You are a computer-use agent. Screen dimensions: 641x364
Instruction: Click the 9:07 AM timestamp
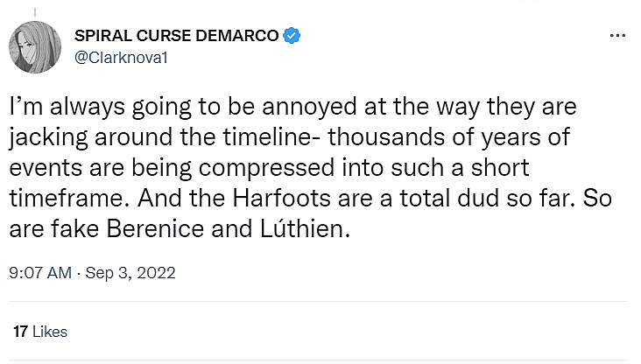39,273
